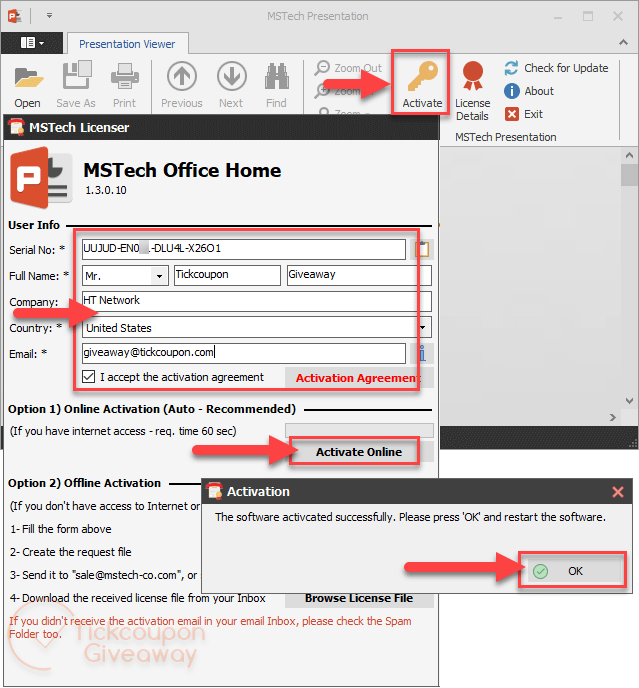Paste serial number with clipboard icon
The image size is (639, 688).
pos(422,249)
